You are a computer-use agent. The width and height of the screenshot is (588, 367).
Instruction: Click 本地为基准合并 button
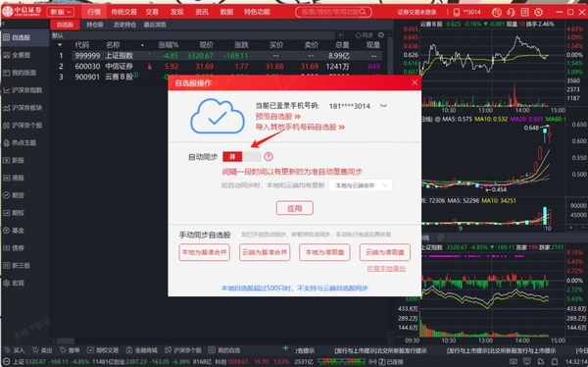point(205,252)
